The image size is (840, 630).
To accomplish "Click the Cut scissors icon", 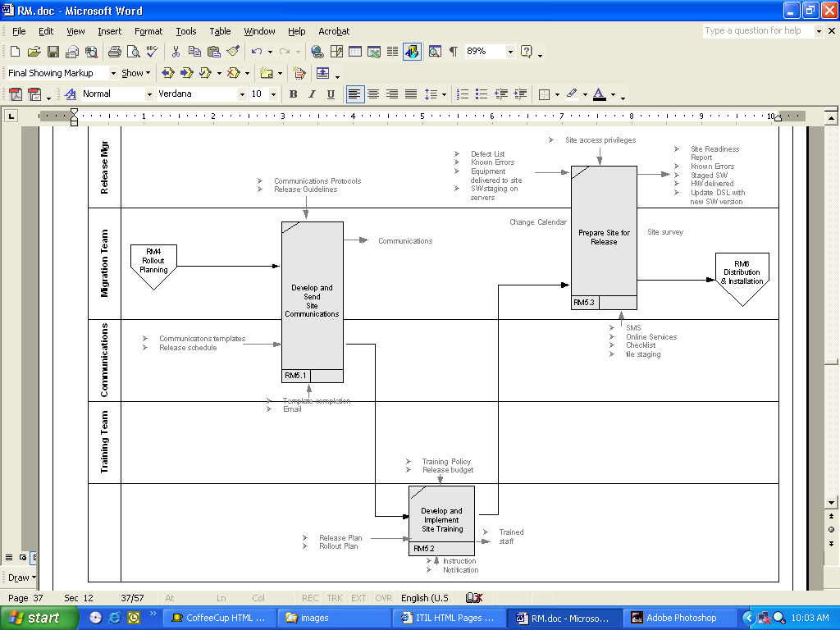I will 176,52.
